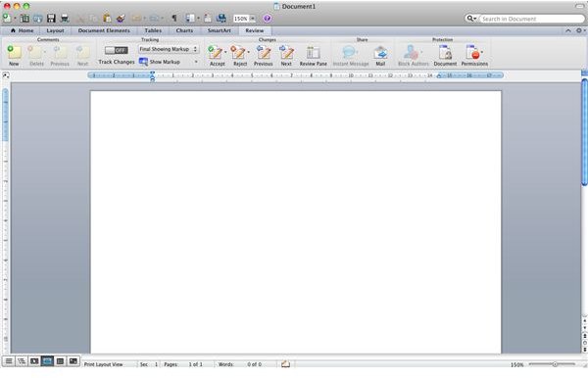Viewport: 588px width, 378px height.
Task: Open the Final Showing Markup dropdown
Action: 169,49
